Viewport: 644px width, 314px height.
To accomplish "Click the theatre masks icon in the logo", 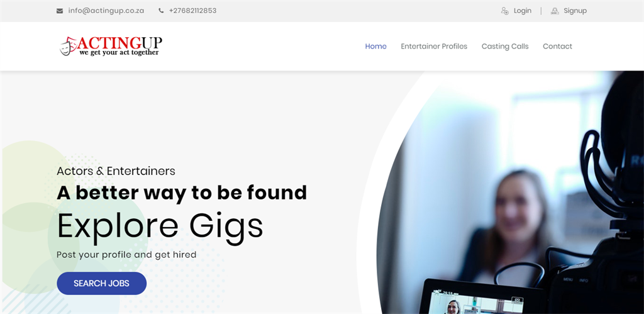I will (68, 45).
